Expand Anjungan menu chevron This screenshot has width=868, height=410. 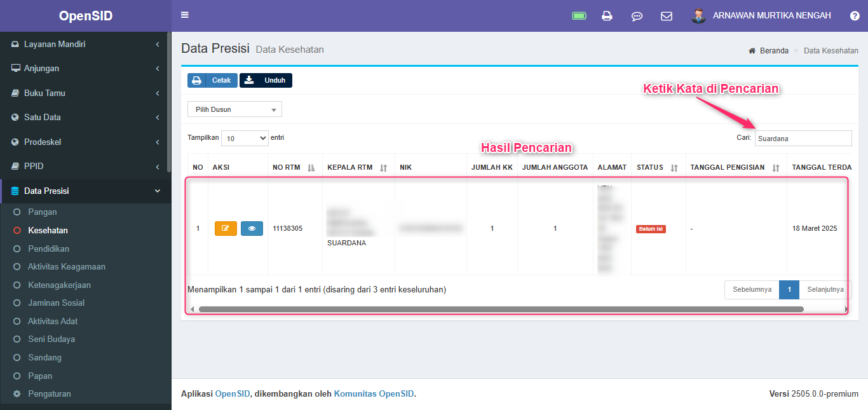coord(157,69)
